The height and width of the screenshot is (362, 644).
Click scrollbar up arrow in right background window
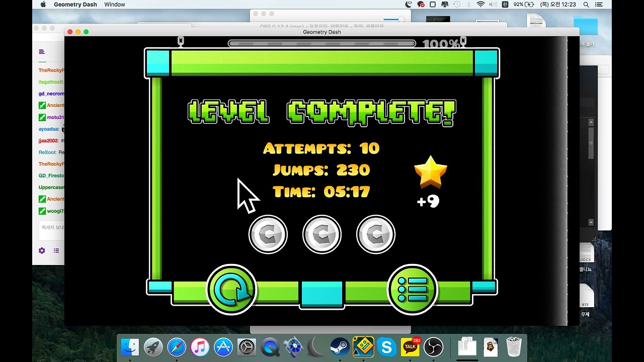[x=591, y=122]
